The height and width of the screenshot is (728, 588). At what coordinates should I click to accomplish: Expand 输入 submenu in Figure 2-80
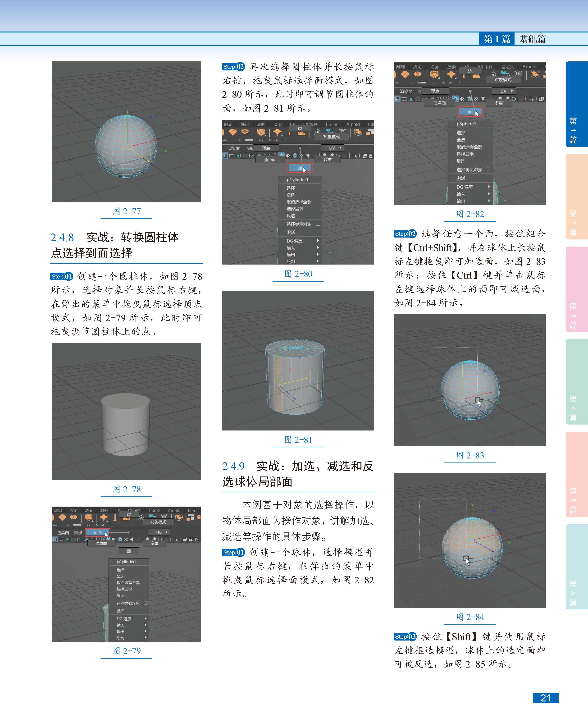coord(300,248)
